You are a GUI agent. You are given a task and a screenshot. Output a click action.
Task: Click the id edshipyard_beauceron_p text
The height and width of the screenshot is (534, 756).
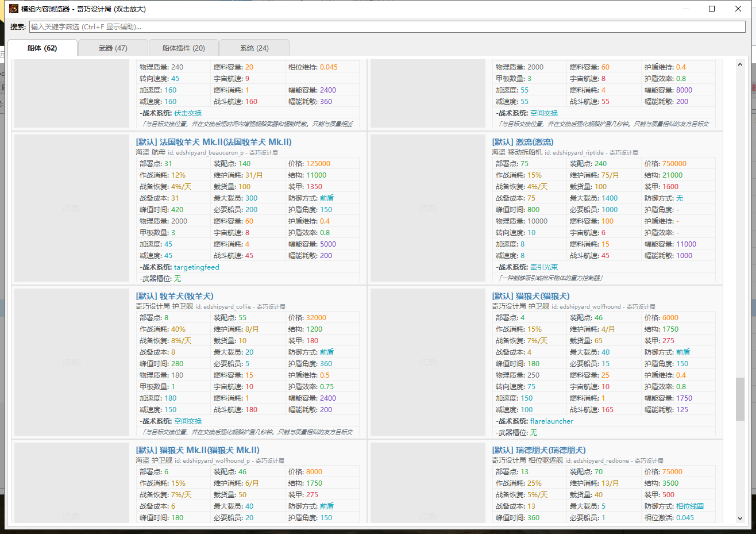point(205,153)
